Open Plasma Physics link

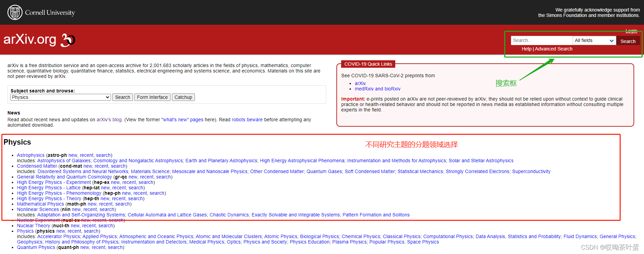pos(349,242)
